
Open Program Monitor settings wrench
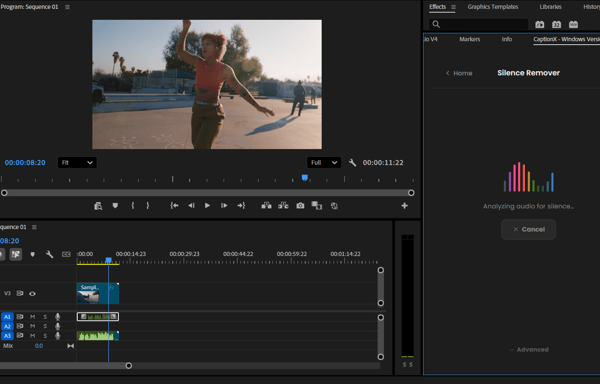pos(352,163)
